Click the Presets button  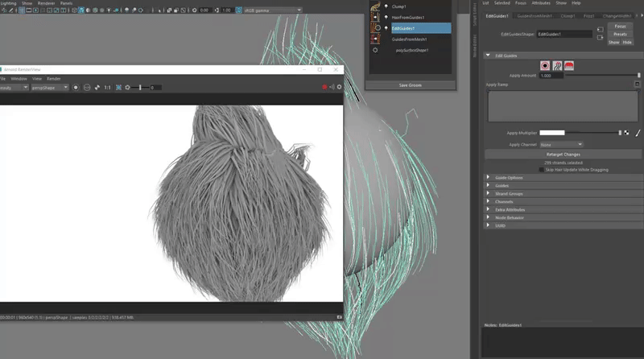(620, 34)
